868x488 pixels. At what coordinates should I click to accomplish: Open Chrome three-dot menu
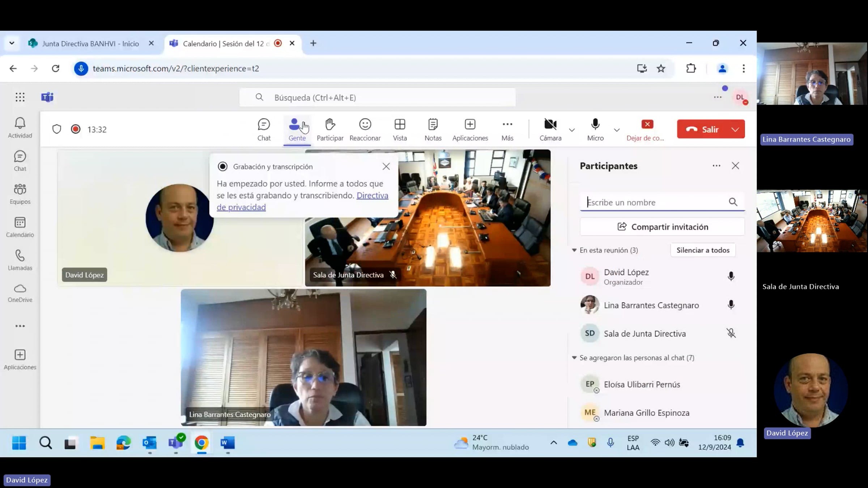(x=744, y=68)
